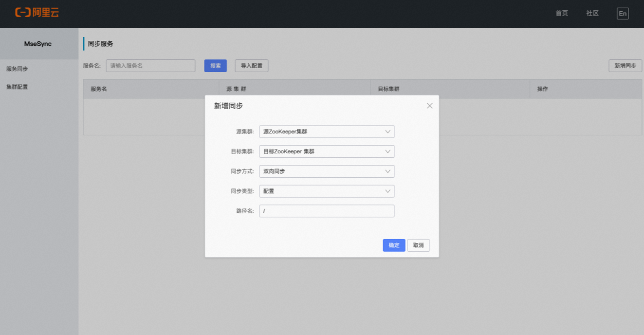Click the 新增同步 add sync button

(625, 65)
